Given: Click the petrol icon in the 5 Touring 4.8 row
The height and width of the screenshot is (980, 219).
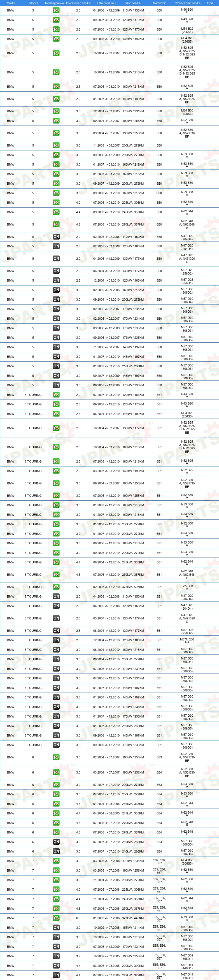Looking at the screenshot, I should tap(56, 574).
